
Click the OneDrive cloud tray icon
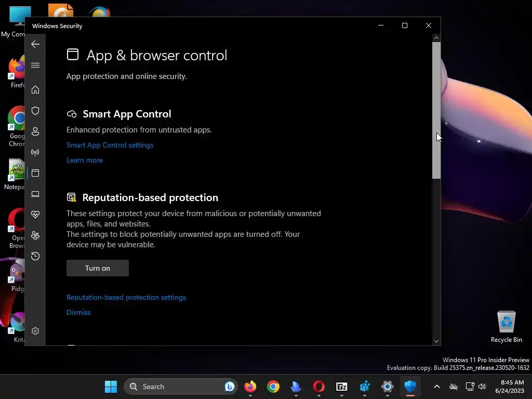(453, 387)
